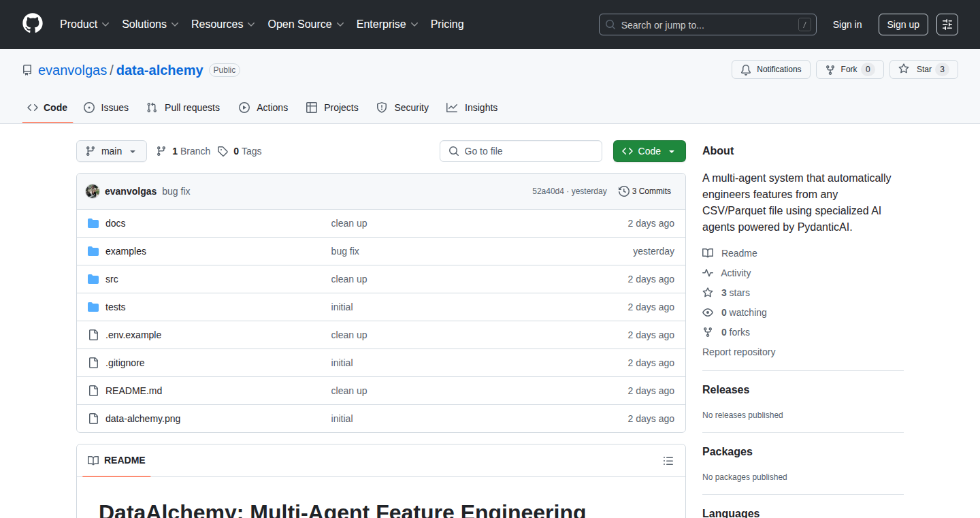Switch to the Insights tab

[472, 108]
